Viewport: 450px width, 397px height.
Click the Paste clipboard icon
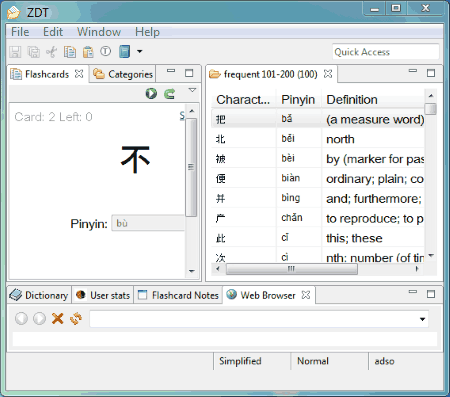88,52
